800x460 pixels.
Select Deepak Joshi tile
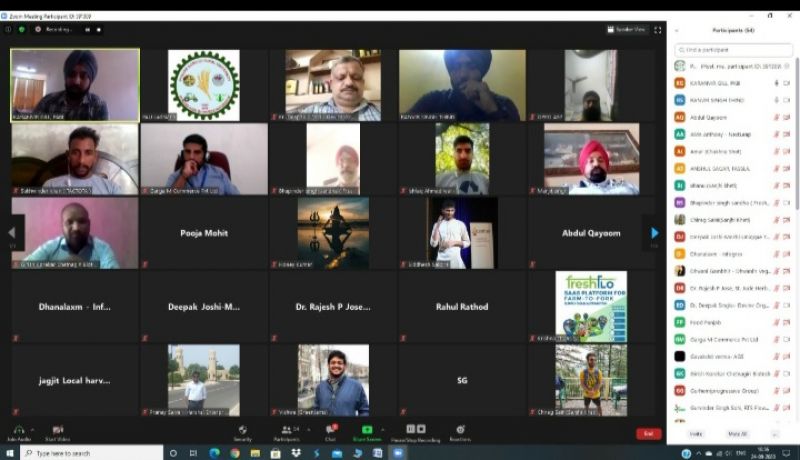204,306
